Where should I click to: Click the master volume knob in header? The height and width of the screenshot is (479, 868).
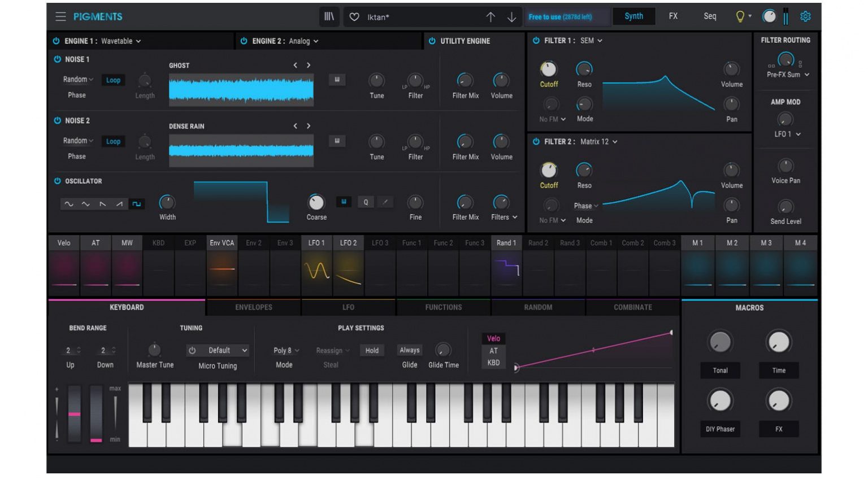click(x=769, y=16)
